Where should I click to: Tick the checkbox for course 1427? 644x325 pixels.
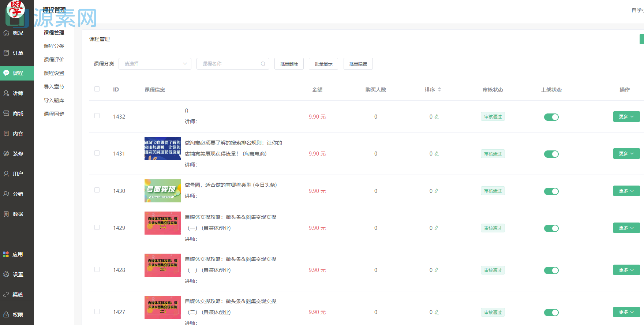click(x=97, y=311)
